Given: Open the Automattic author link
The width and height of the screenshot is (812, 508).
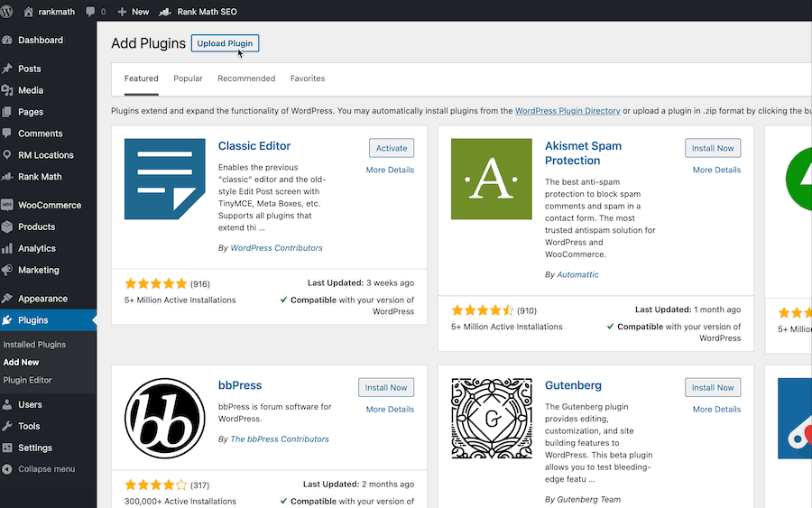Looking at the screenshot, I should 577,275.
